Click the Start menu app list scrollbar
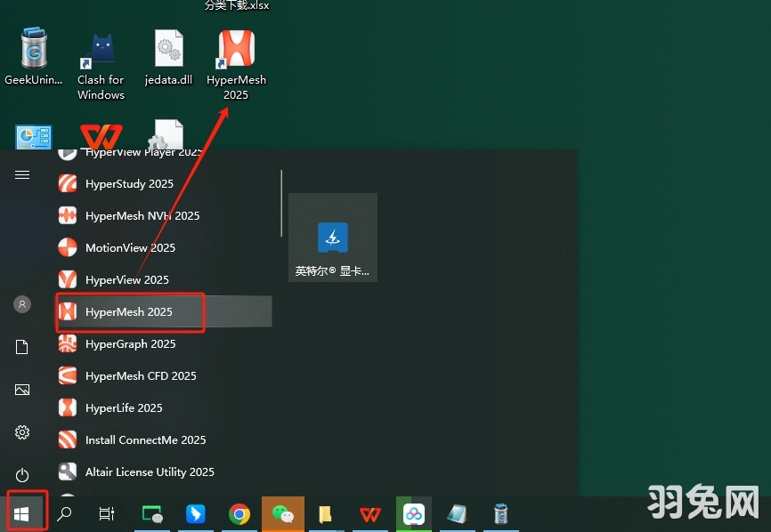This screenshot has width=771, height=532. click(x=282, y=205)
